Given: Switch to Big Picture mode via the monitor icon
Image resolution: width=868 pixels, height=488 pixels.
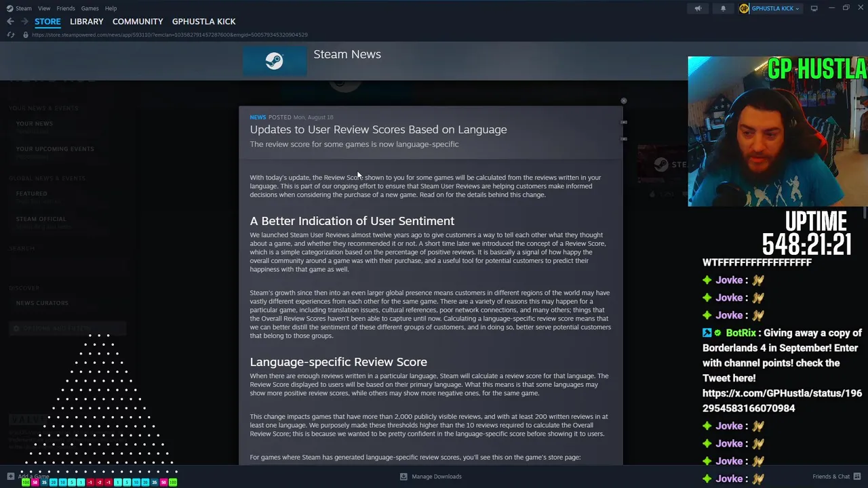Looking at the screenshot, I should click(x=814, y=8).
